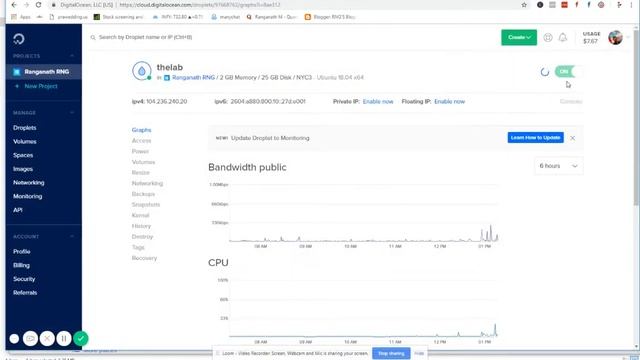The image size is (640, 360).
Task: Click the thelab droplet water-drop icon
Action: pos(142,71)
